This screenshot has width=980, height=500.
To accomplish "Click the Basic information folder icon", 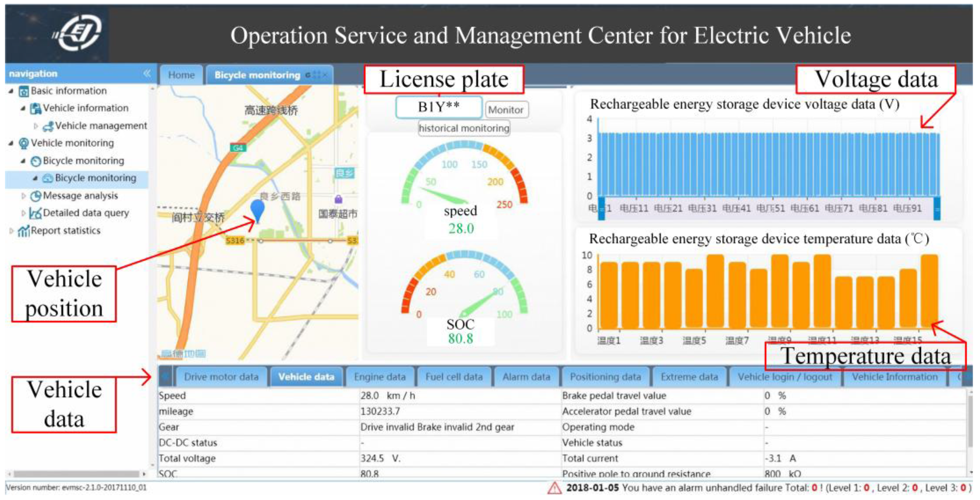I will 24,91.
